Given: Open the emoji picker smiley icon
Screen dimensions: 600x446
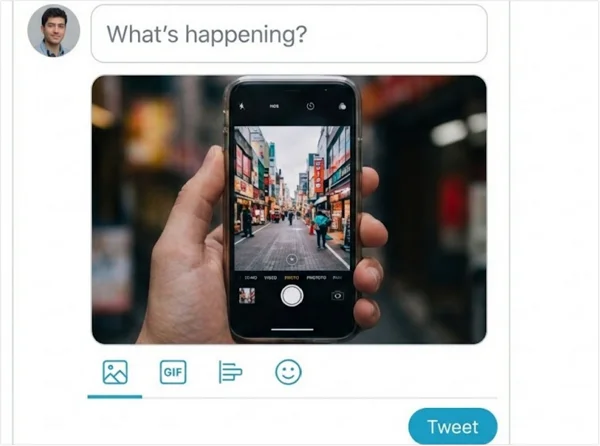Looking at the screenshot, I should click(288, 372).
